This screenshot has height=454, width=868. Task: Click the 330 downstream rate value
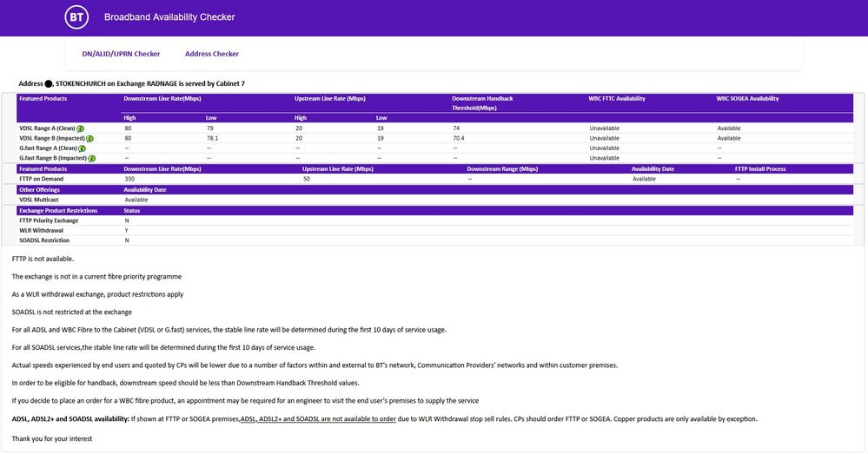pyautogui.click(x=129, y=179)
